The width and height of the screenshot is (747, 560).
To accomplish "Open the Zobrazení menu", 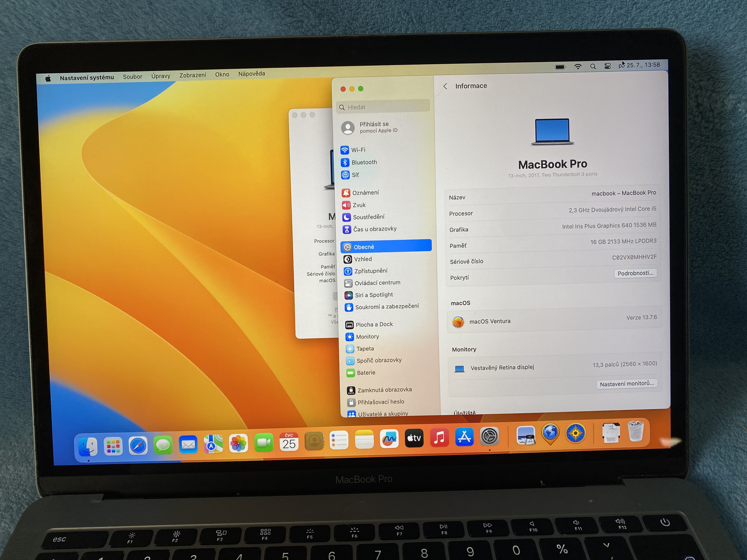I will 192,75.
